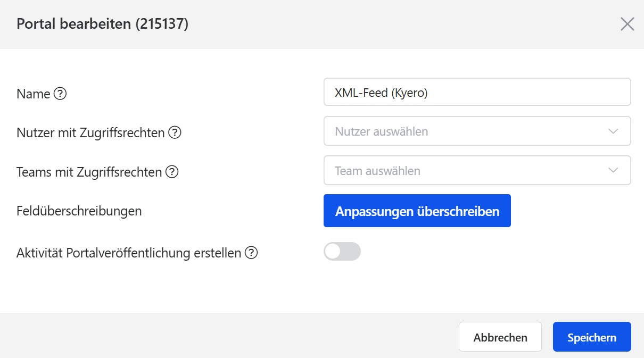Click the Portal bearbeiten (215137) dialog title

[x=103, y=24]
